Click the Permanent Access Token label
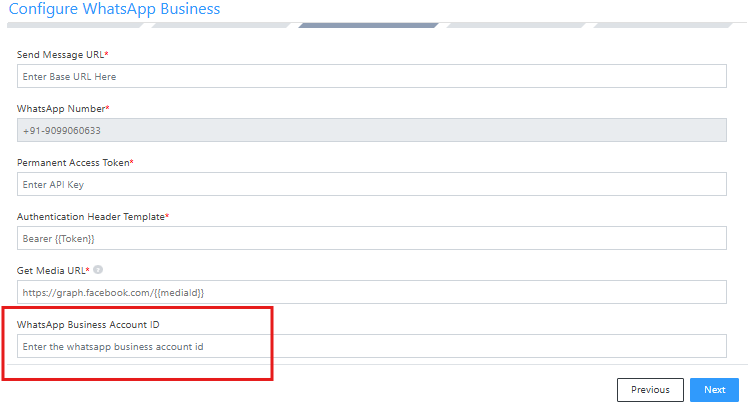 (x=74, y=162)
